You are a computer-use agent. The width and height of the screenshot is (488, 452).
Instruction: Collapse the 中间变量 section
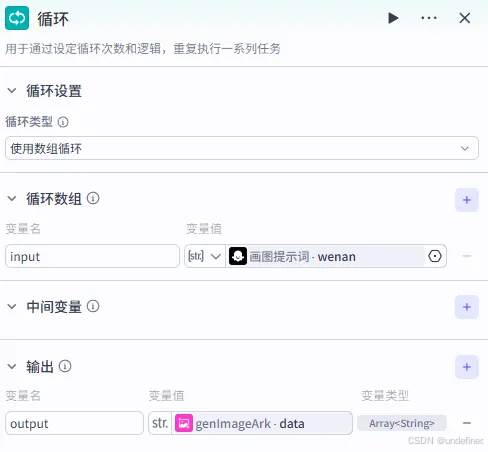12,307
